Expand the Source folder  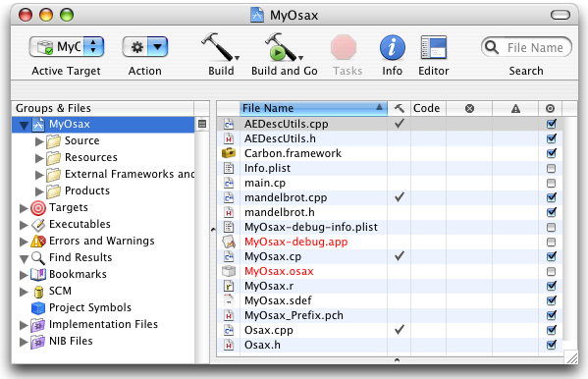[39, 141]
